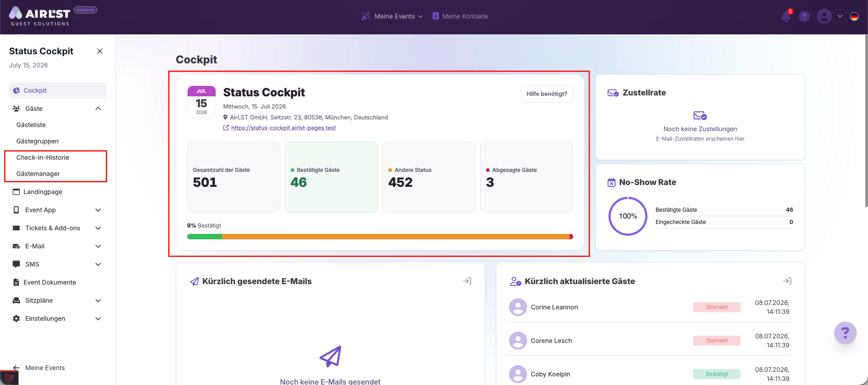Screen dimensions: 868x385
Task: Click the help question mark in header
Action: (804, 16)
